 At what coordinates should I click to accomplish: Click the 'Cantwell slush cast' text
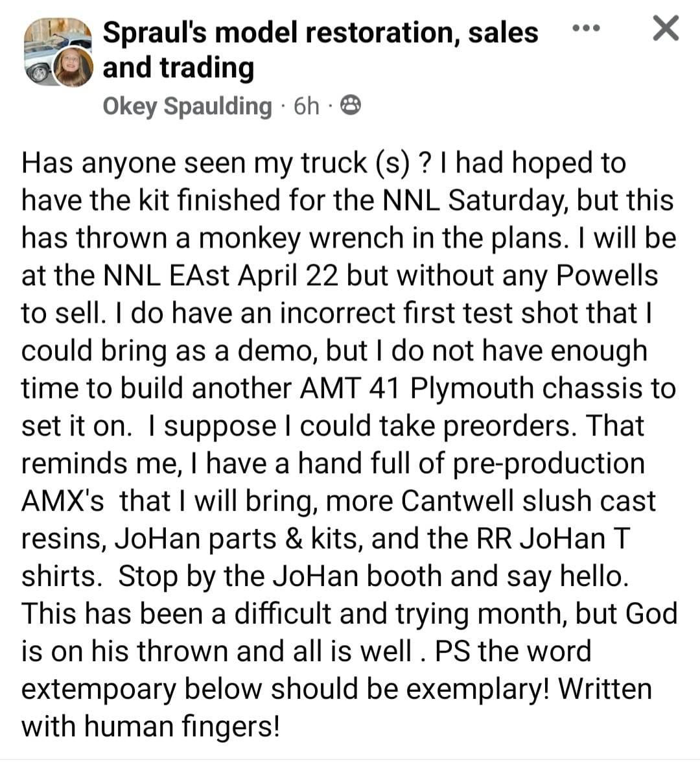(528, 501)
